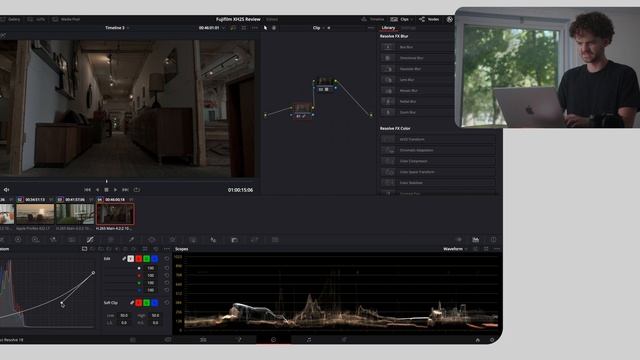Stop playback in the viewer
The width and height of the screenshot is (640, 360).
point(106,190)
